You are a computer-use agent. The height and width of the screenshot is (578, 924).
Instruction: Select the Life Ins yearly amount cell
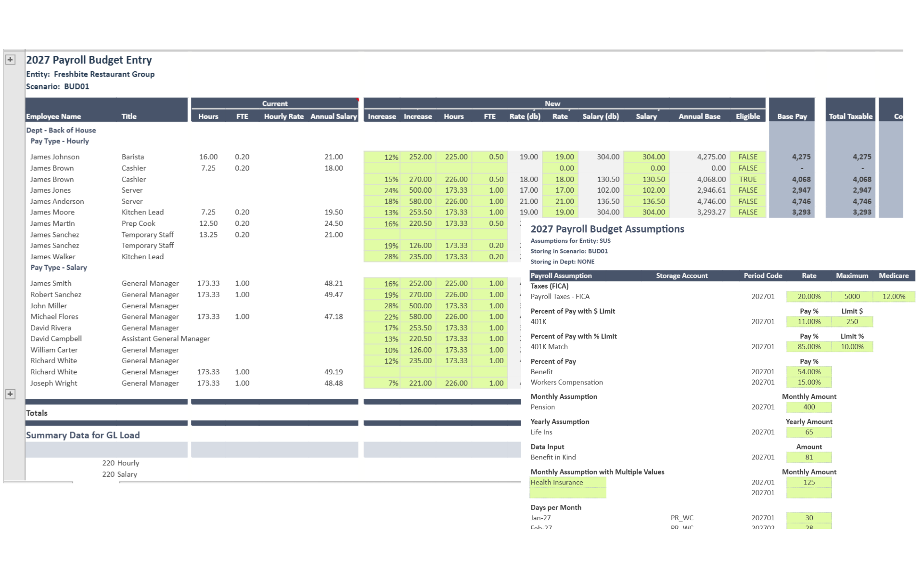[808, 432]
